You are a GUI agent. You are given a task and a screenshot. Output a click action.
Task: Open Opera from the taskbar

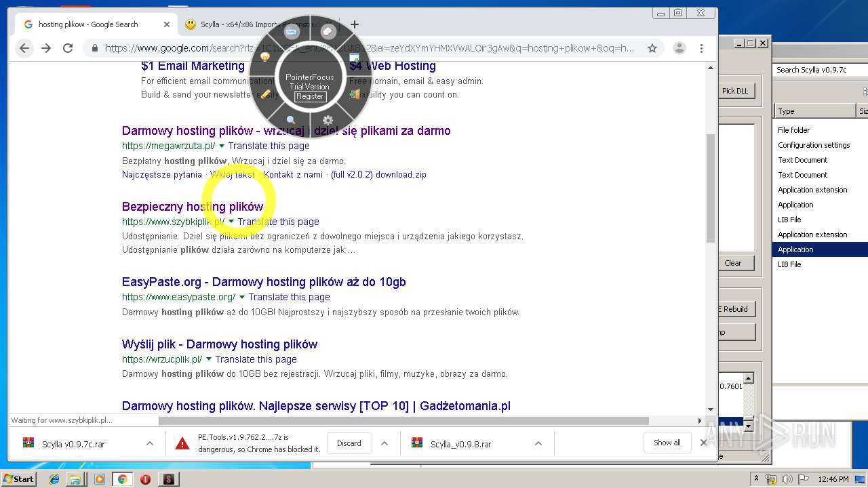(145, 479)
